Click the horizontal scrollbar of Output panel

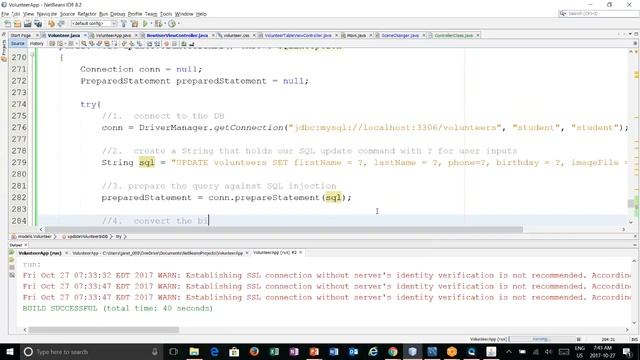click(104, 330)
